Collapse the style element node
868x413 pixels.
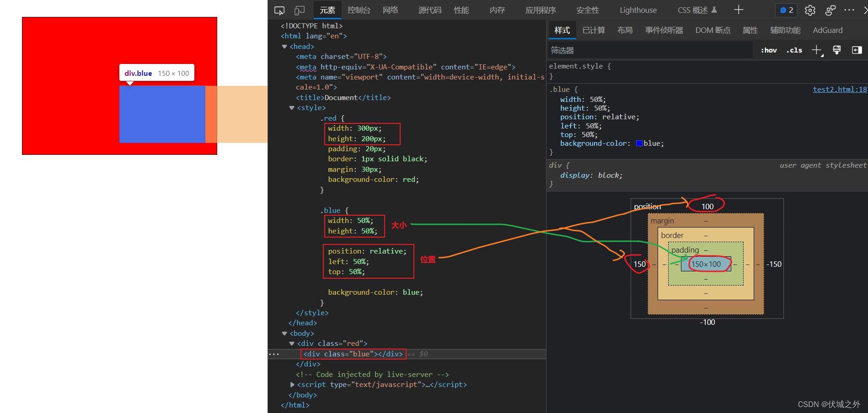click(292, 108)
